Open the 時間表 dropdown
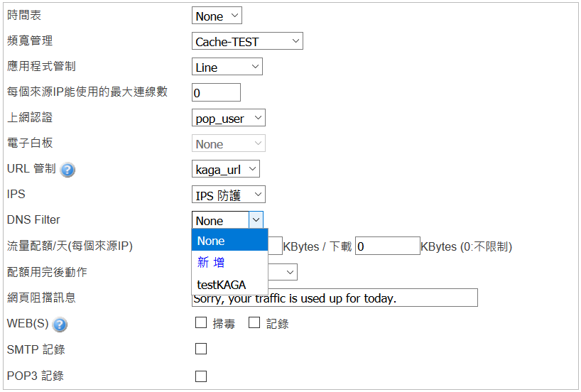The height and width of the screenshot is (392, 581). coord(217,16)
